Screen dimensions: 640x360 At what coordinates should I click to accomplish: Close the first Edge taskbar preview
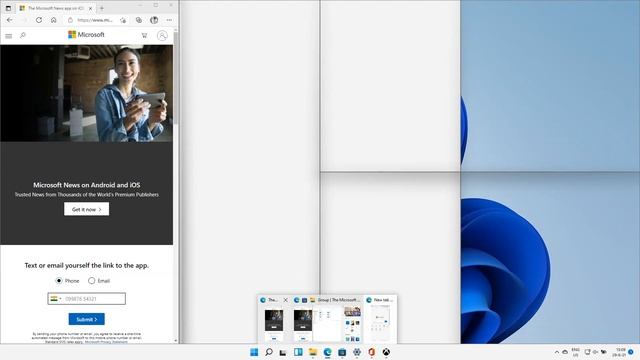pyautogui.click(x=285, y=300)
